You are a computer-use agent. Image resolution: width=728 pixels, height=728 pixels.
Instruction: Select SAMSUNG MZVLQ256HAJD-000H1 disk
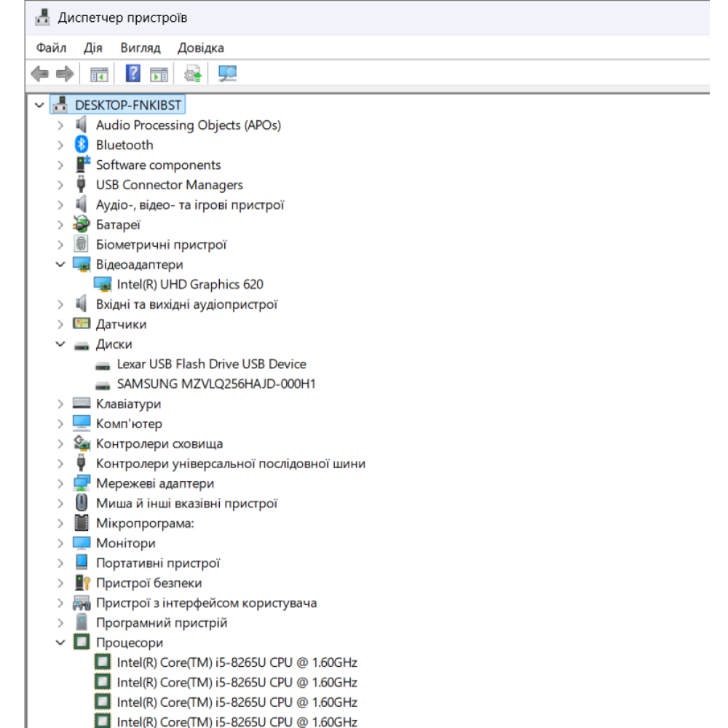(216, 384)
